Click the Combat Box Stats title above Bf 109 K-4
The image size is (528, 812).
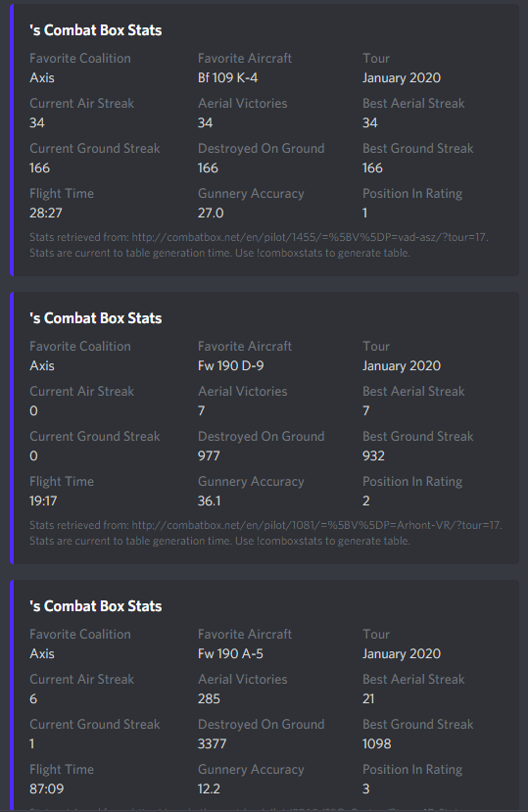[96, 30]
